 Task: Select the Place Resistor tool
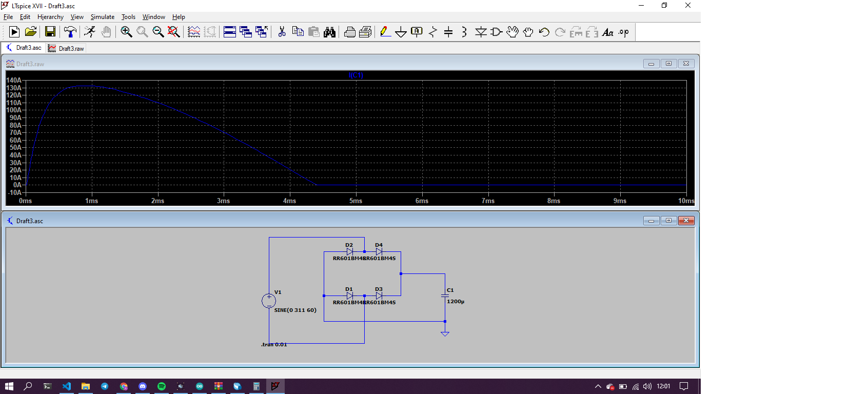432,32
